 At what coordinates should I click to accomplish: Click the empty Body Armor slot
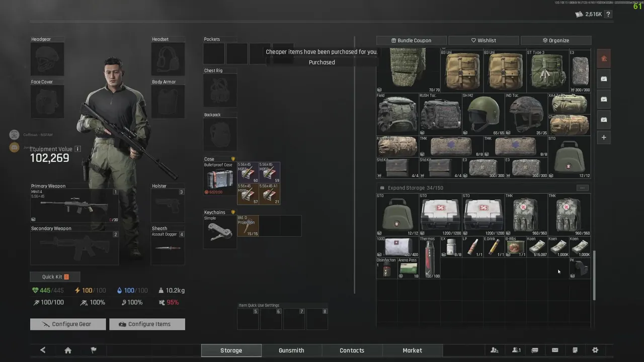click(169, 102)
